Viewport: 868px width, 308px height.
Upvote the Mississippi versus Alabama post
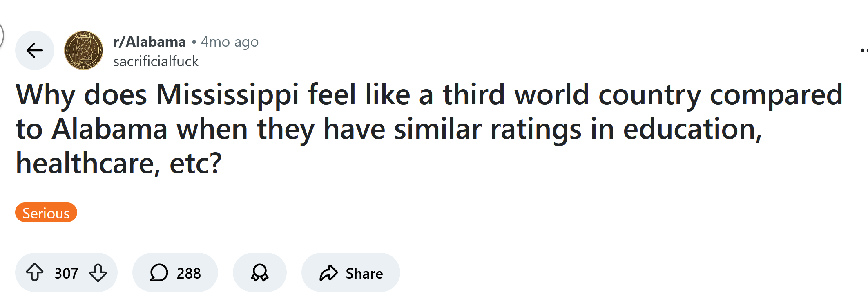coord(35,272)
